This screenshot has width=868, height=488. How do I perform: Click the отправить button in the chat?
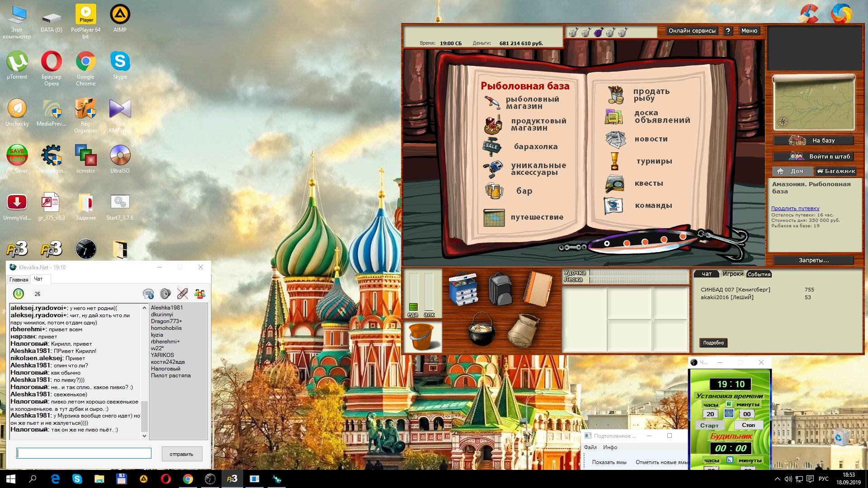[x=181, y=454]
